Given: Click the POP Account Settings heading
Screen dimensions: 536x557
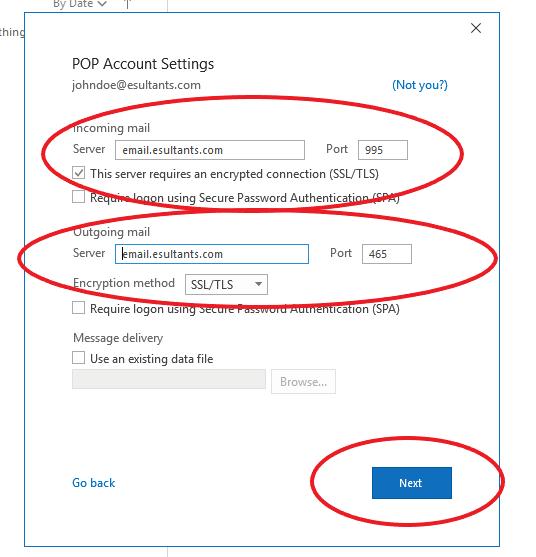Looking at the screenshot, I should (x=143, y=64).
